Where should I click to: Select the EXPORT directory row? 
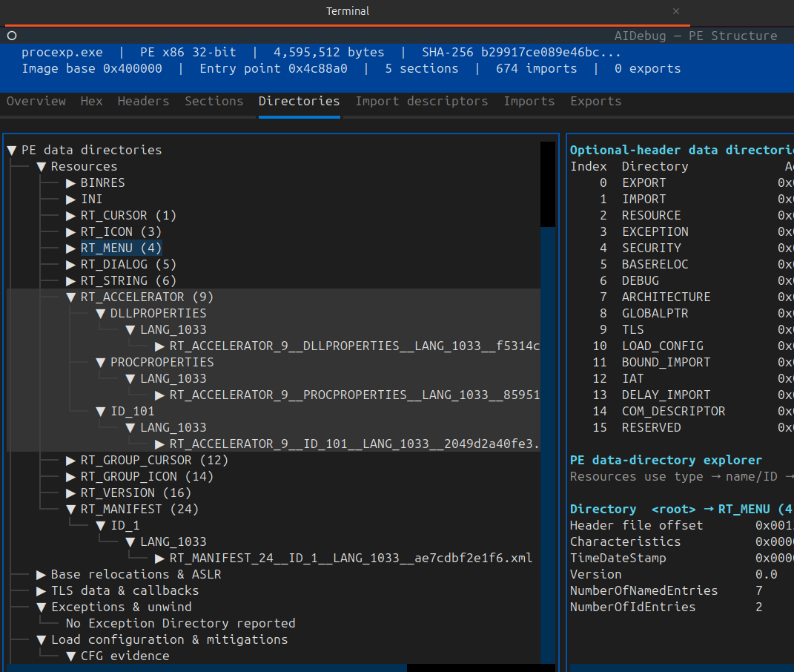pyautogui.click(x=681, y=183)
